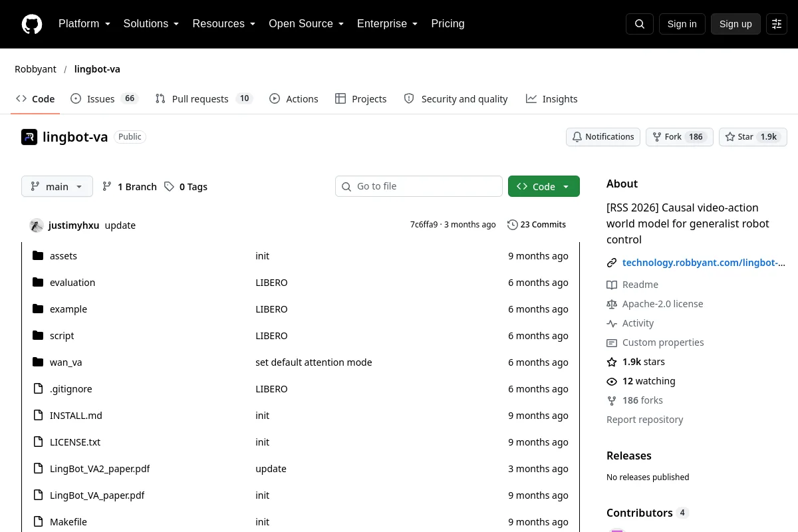Image resolution: width=798 pixels, height=532 pixels.
Task: Click the note icon next to Custom properties
Action: [x=612, y=342]
